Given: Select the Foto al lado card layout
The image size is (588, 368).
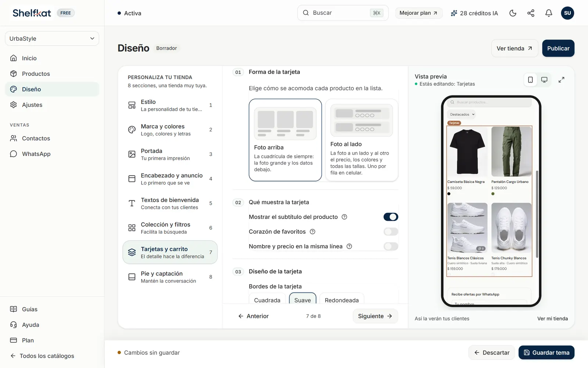Looking at the screenshot, I should (x=362, y=140).
